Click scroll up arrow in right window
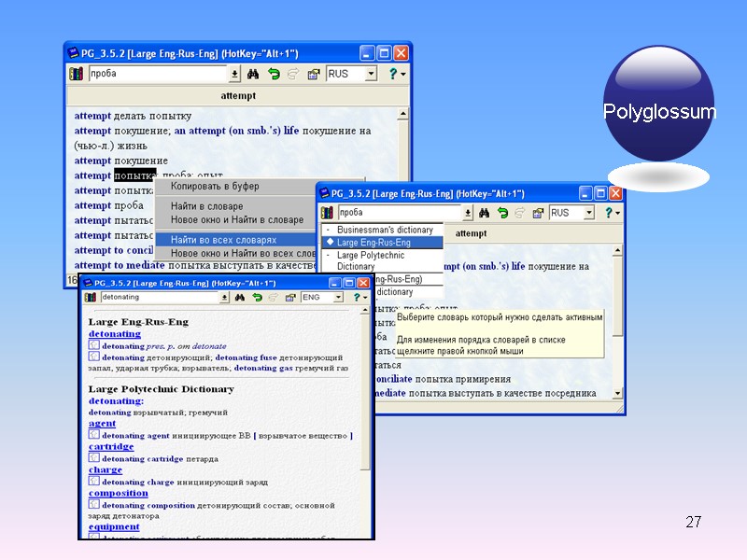747x560 pixels. click(x=617, y=250)
